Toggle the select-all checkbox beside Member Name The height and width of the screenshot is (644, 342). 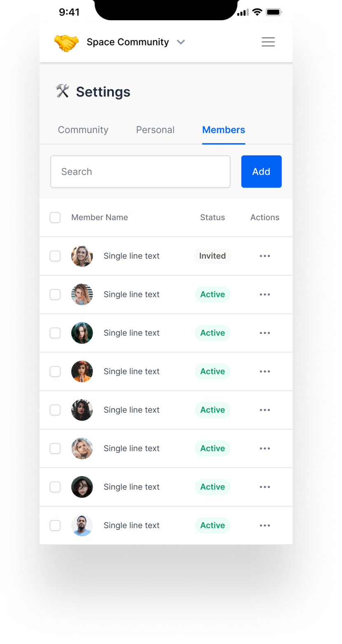55,217
